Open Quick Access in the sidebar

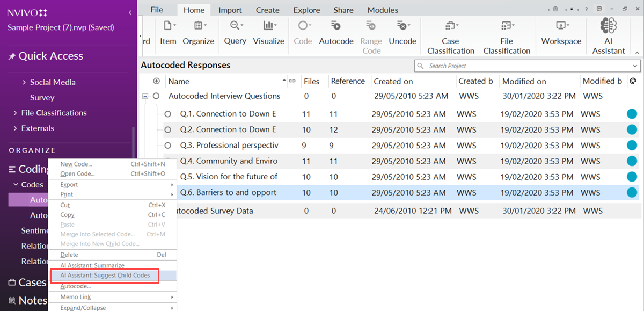(46, 56)
